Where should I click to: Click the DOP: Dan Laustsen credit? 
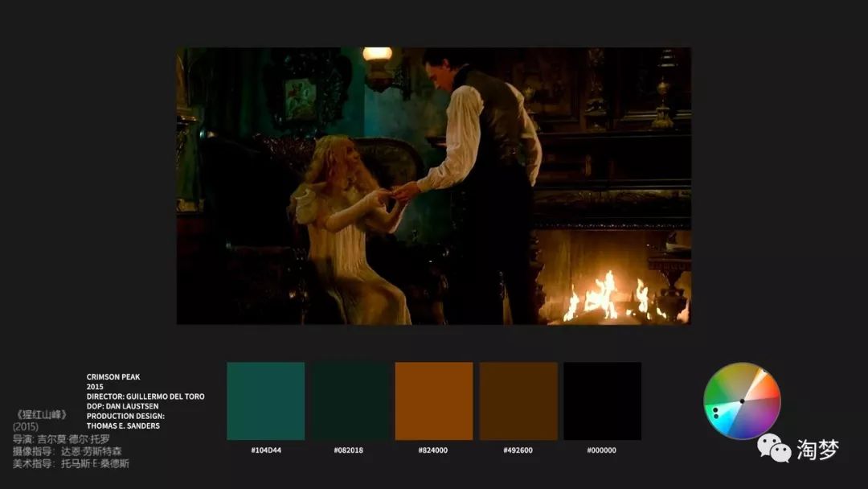(x=123, y=406)
